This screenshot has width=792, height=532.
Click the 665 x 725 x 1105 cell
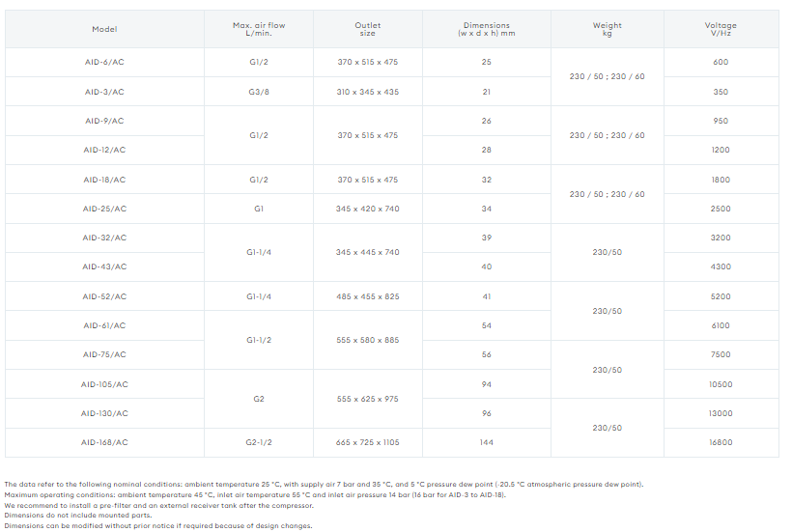click(x=368, y=442)
